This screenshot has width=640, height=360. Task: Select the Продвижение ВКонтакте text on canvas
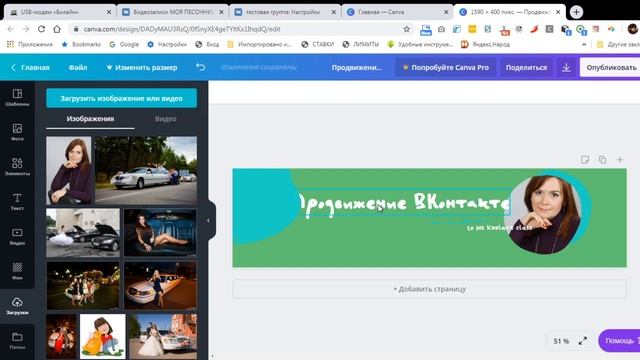404,203
